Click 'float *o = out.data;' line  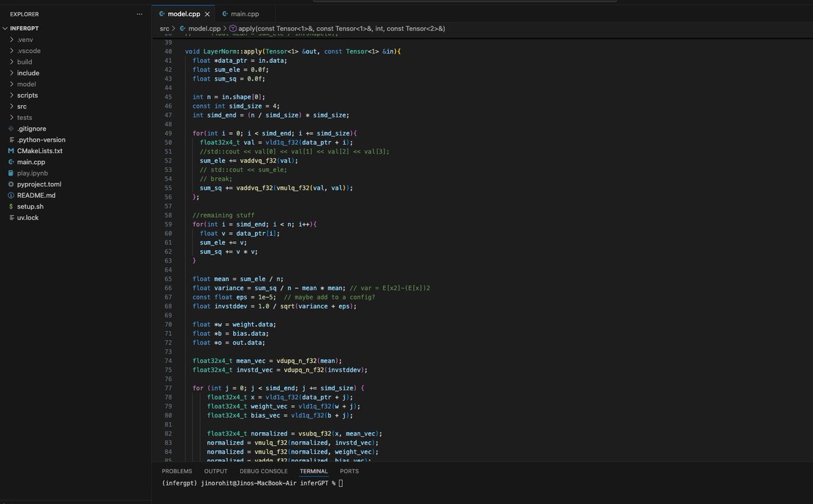point(229,342)
